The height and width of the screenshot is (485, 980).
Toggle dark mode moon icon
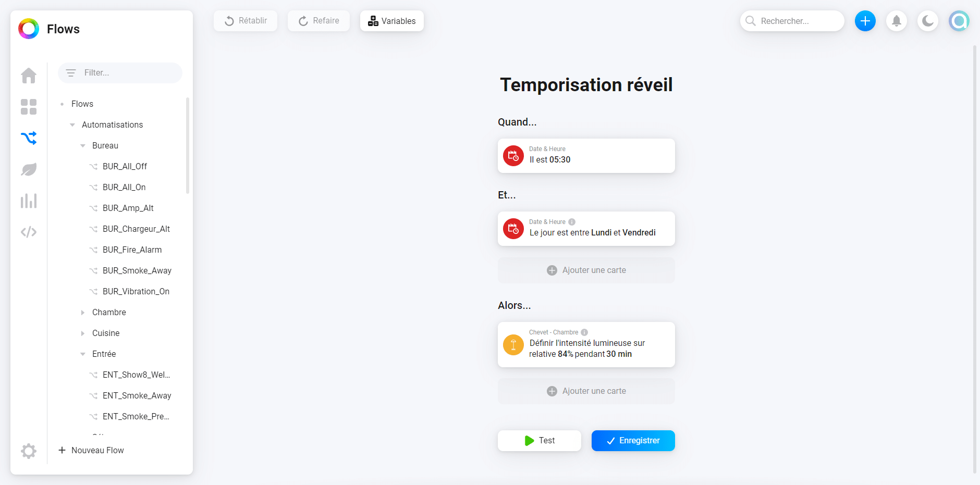point(928,21)
